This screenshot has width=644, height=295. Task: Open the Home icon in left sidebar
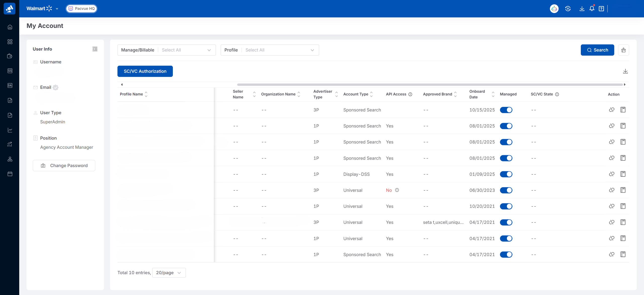[x=10, y=27]
